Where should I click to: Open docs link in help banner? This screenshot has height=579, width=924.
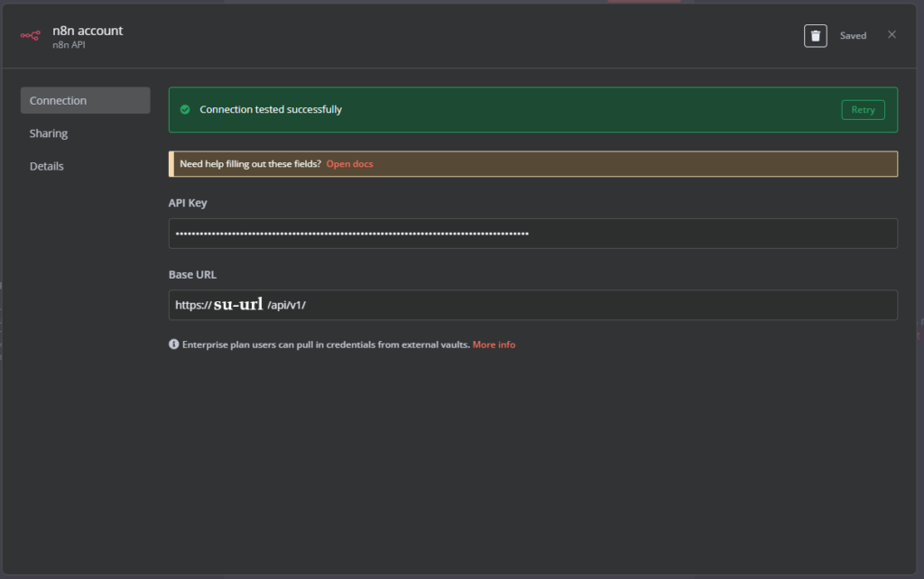click(349, 164)
